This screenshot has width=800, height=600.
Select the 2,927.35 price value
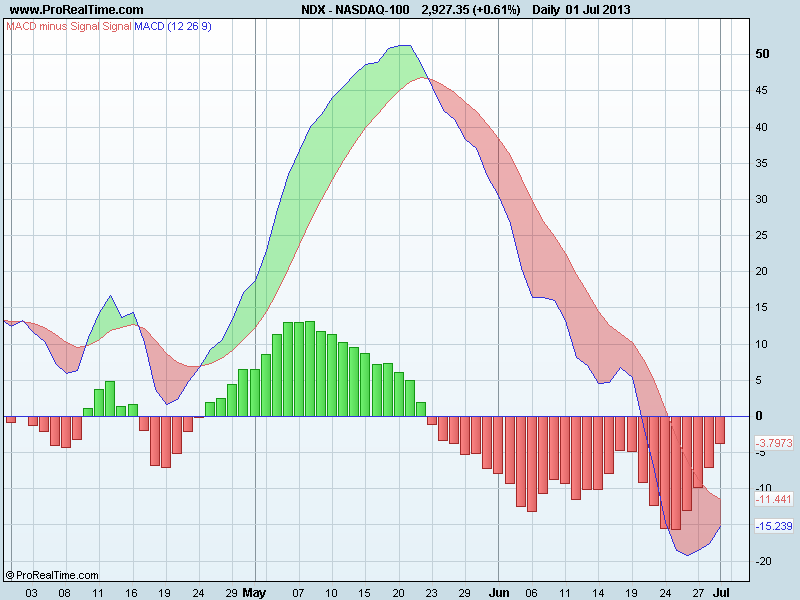[445, 10]
